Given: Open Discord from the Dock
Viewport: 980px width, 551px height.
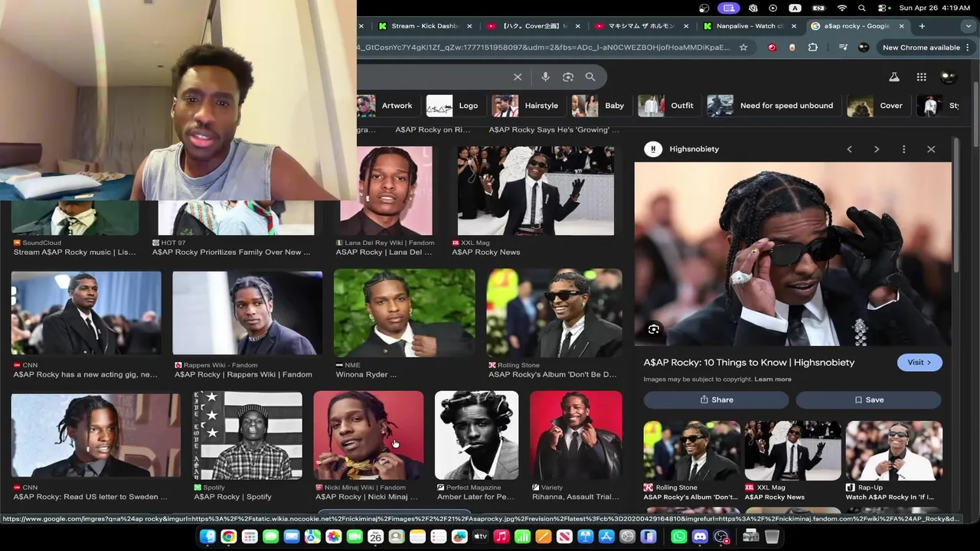Looking at the screenshot, I should click(x=700, y=536).
